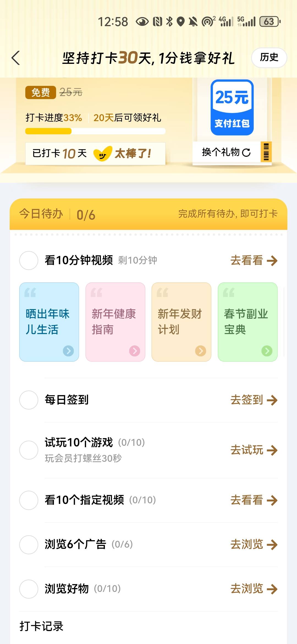Screen dimensions: 297x644
Task: Check the 试玩10个游戏 task circle
Action: pyautogui.click(x=29, y=450)
